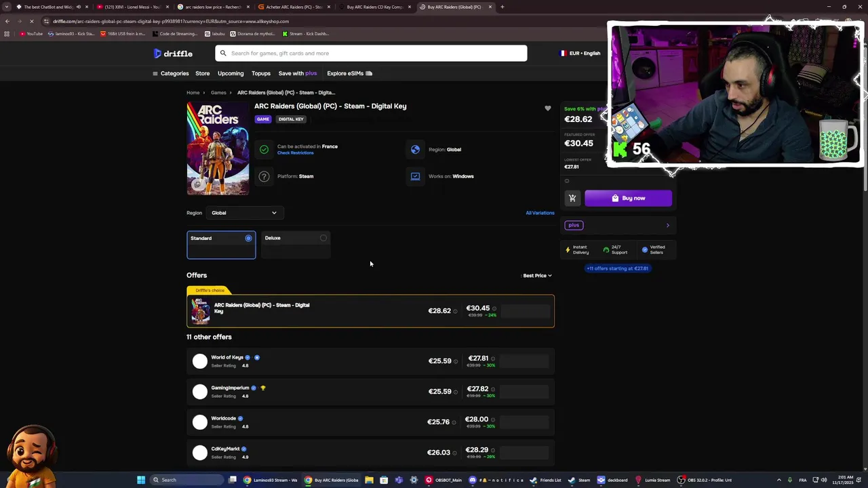868x488 pixels.
Task: Open OBS 32.0.2 taskbar item
Action: tap(705, 480)
